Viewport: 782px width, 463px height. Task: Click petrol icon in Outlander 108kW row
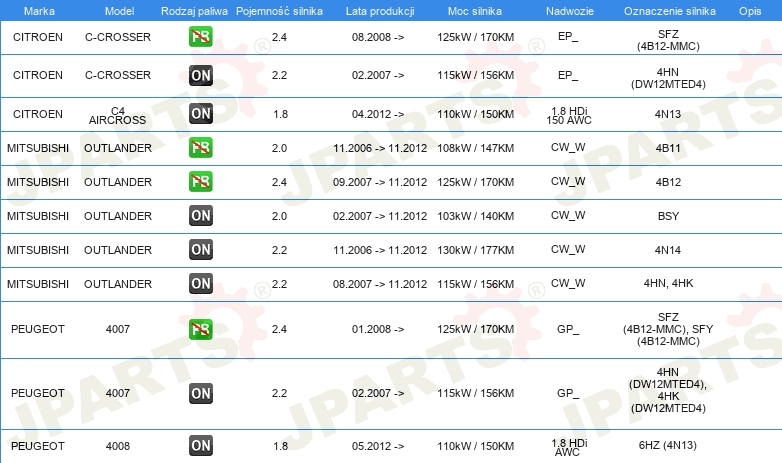(x=200, y=148)
